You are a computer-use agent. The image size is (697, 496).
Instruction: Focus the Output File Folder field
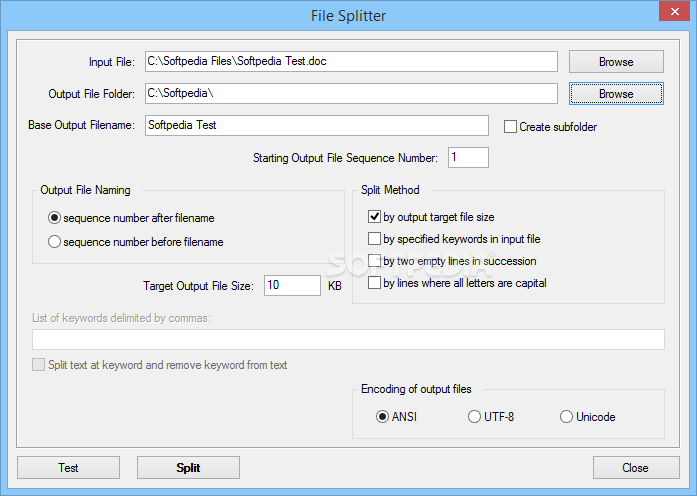coord(351,93)
